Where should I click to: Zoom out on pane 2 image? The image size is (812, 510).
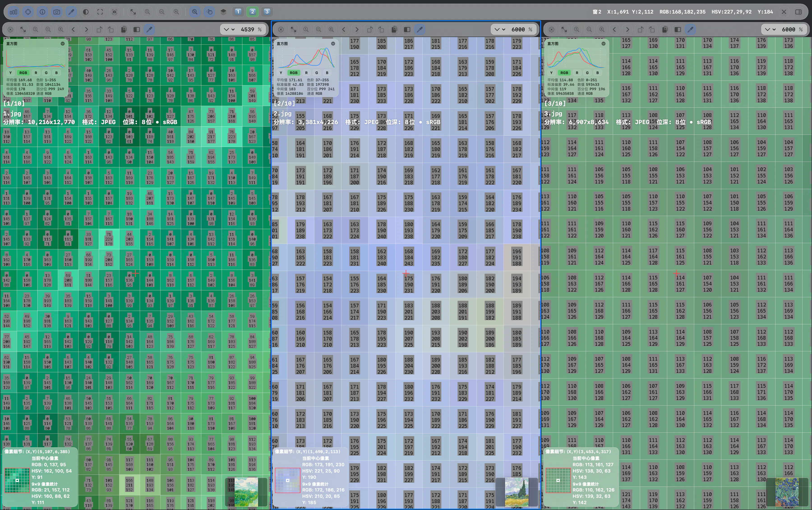(318, 29)
